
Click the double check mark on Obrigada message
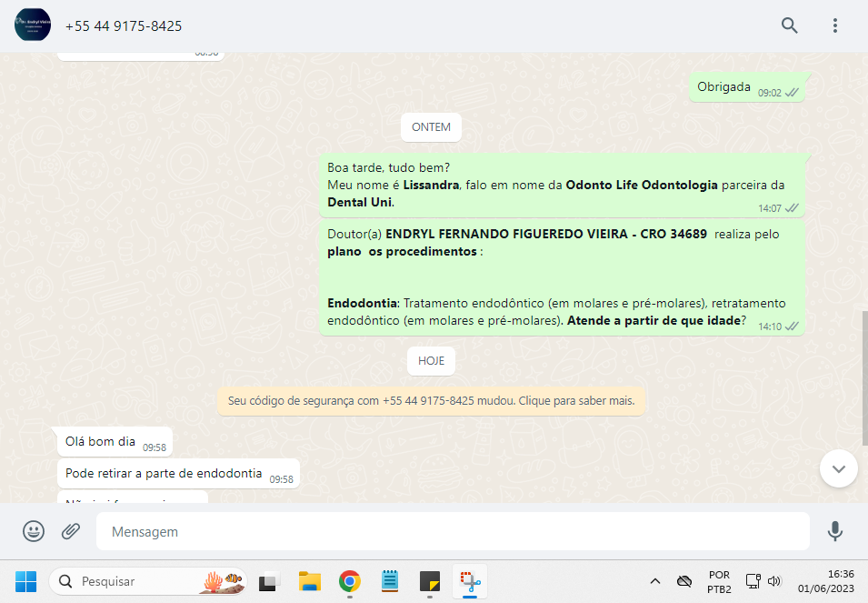pos(793,93)
